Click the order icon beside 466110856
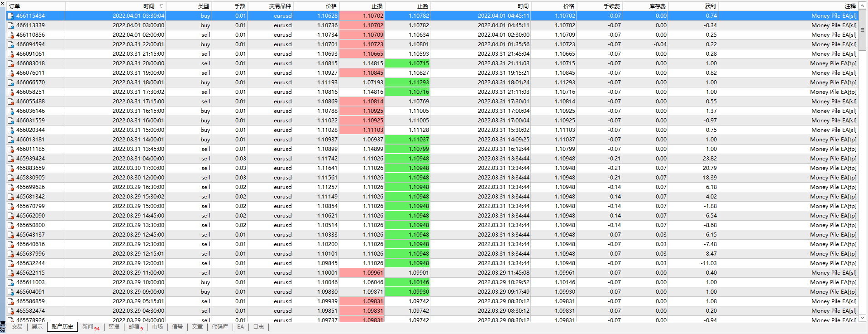The image size is (868, 334). (x=11, y=35)
